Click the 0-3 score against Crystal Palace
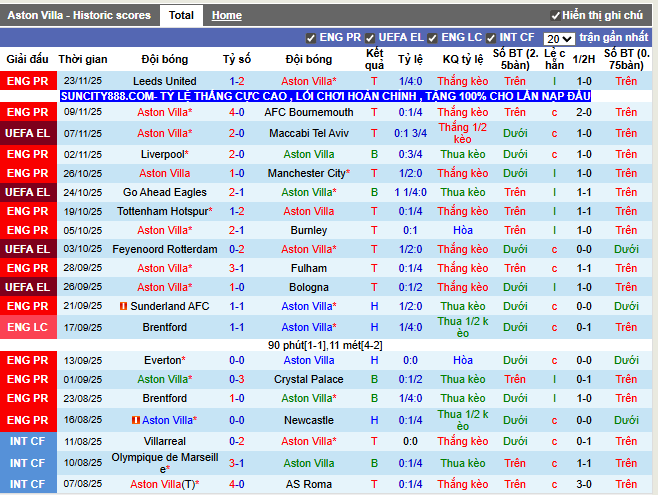 click(237, 380)
